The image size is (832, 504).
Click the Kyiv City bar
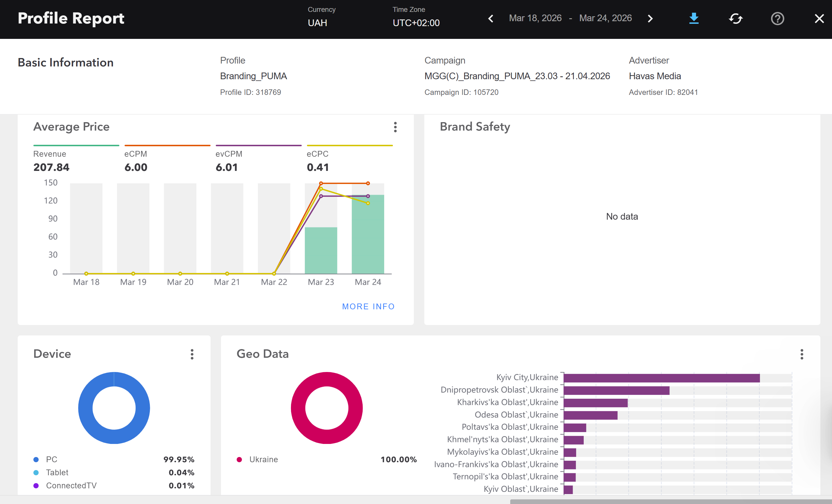661,378
